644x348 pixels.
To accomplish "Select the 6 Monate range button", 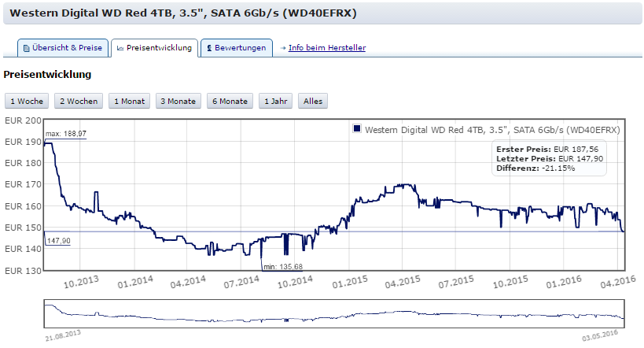I will tap(230, 102).
